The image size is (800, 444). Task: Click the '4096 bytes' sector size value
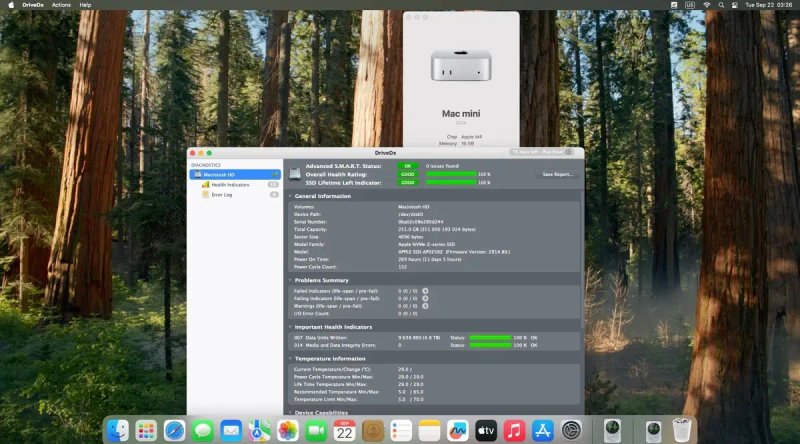point(410,237)
